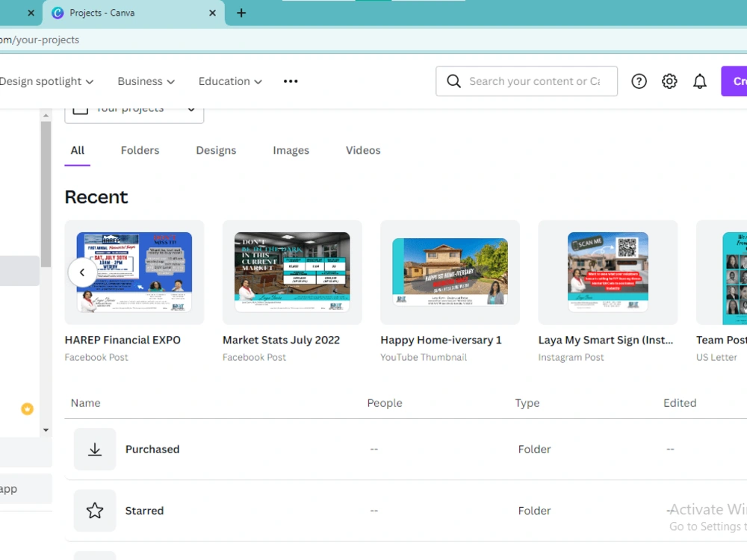Open the Team Post design thumbnail

pyautogui.click(x=722, y=273)
